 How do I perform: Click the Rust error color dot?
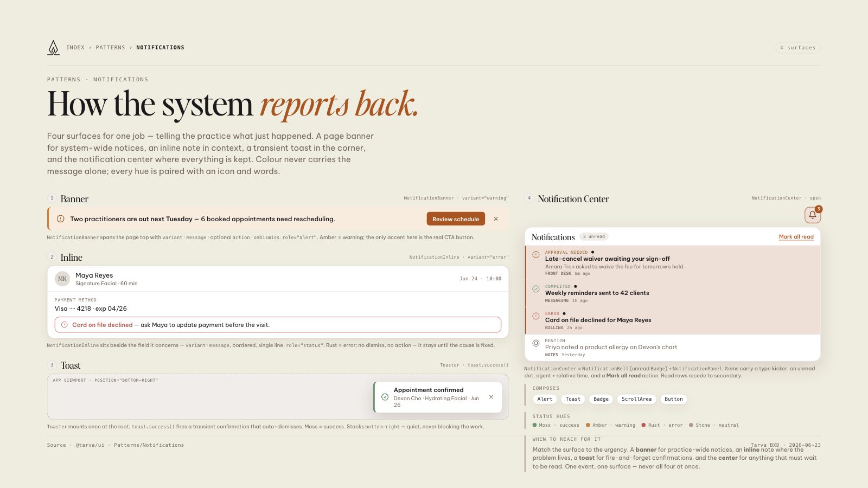click(x=643, y=425)
